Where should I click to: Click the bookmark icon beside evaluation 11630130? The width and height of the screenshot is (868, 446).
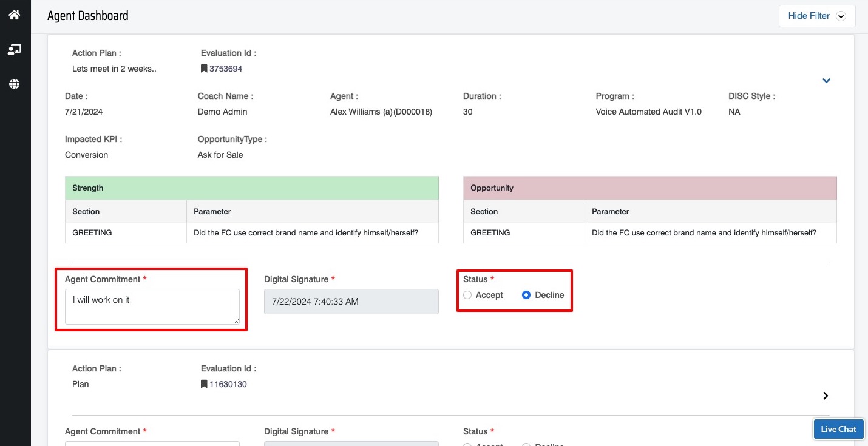[204, 384]
